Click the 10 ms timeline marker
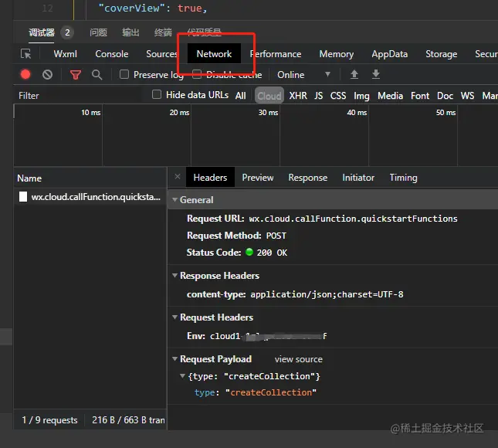The image size is (498, 448). point(91,113)
